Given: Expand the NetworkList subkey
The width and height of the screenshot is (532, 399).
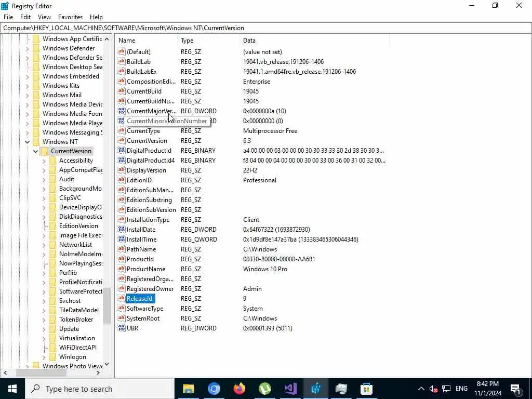Looking at the screenshot, I should pos(44,245).
